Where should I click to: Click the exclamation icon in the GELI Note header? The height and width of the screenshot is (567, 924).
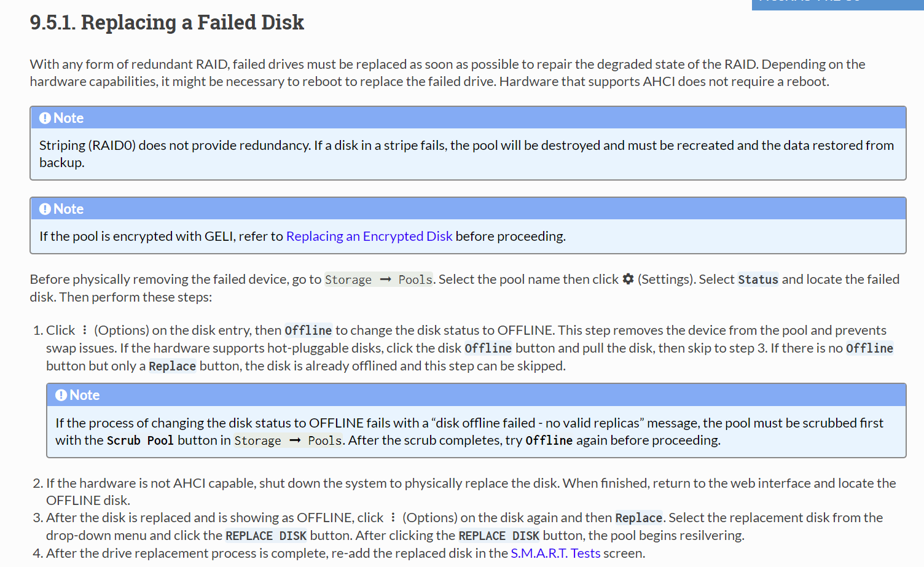tap(45, 209)
